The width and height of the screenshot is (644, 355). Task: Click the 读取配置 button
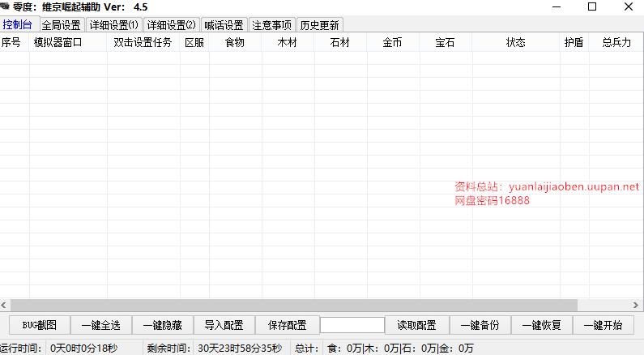(417, 326)
